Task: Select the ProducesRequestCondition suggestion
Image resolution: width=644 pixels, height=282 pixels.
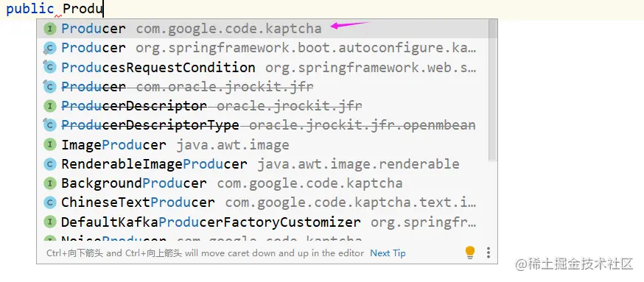Action: pyautogui.click(x=262, y=67)
